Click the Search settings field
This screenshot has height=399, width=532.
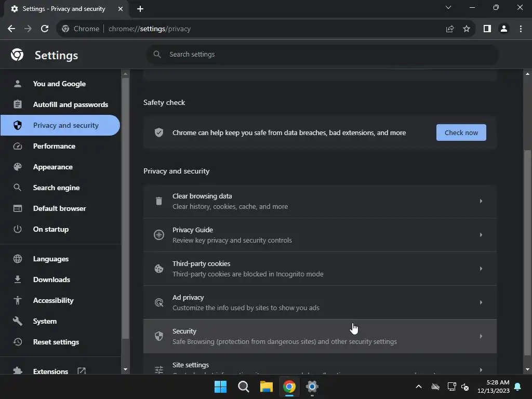click(x=322, y=54)
